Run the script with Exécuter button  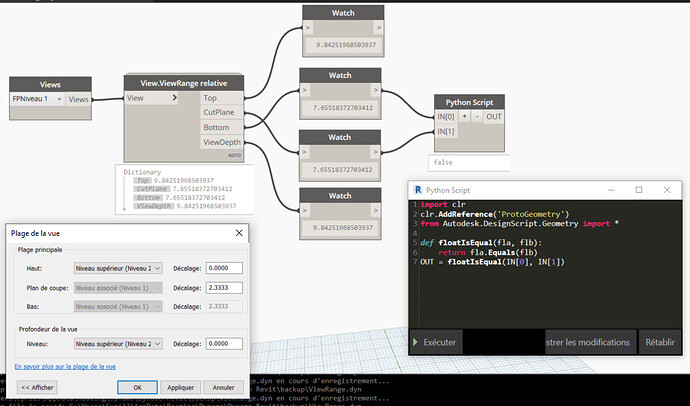pyautogui.click(x=436, y=342)
